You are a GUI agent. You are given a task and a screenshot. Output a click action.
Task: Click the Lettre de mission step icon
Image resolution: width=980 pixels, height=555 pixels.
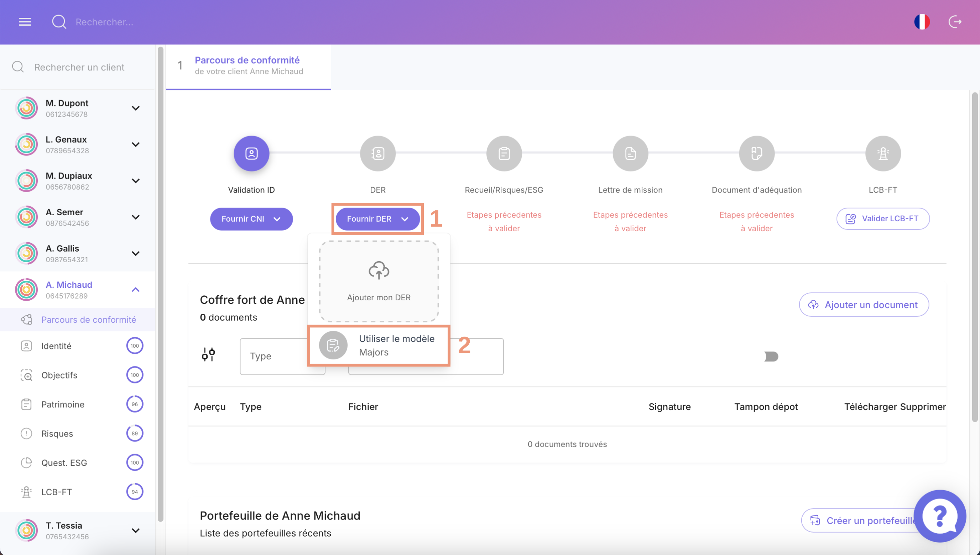click(630, 154)
